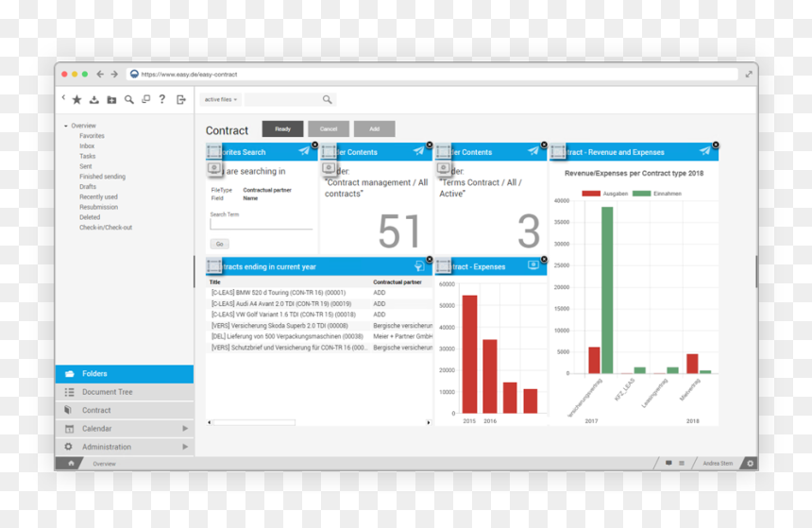Image resolution: width=812 pixels, height=528 pixels.
Task: Open settings icon on Contract management widget
Action: coord(329,168)
